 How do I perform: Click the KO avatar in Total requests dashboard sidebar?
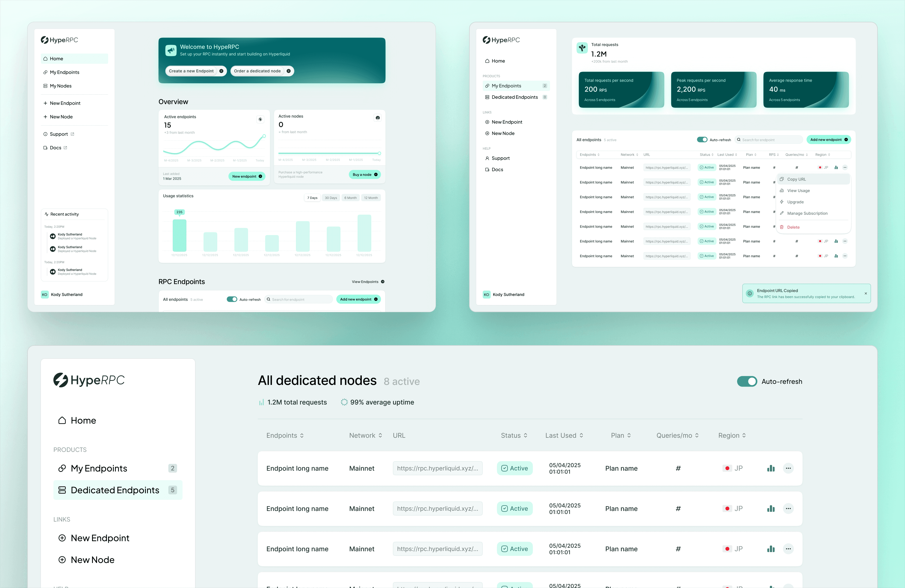[x=487, y=294]
